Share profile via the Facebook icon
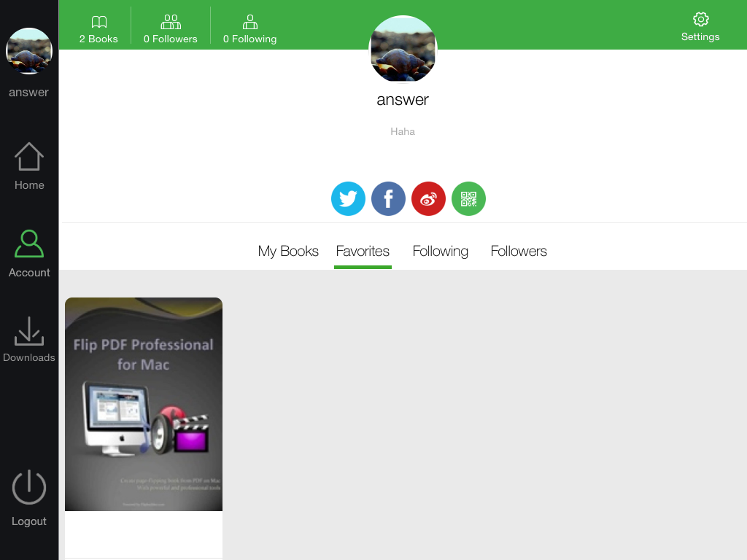The height and width of the screenshot is (560, 747). (388, 198)
